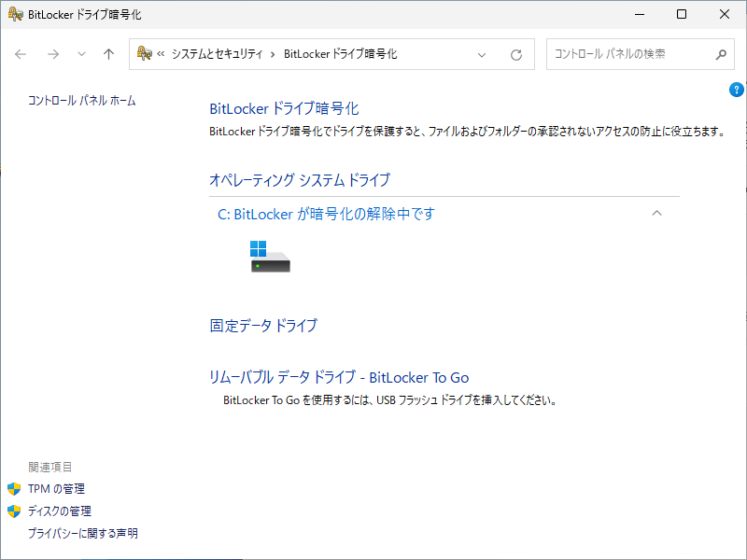This screenshot has height=560, width=747.
Task: Expand the address bar history dropdown
Action: click(x=482, y=55)
